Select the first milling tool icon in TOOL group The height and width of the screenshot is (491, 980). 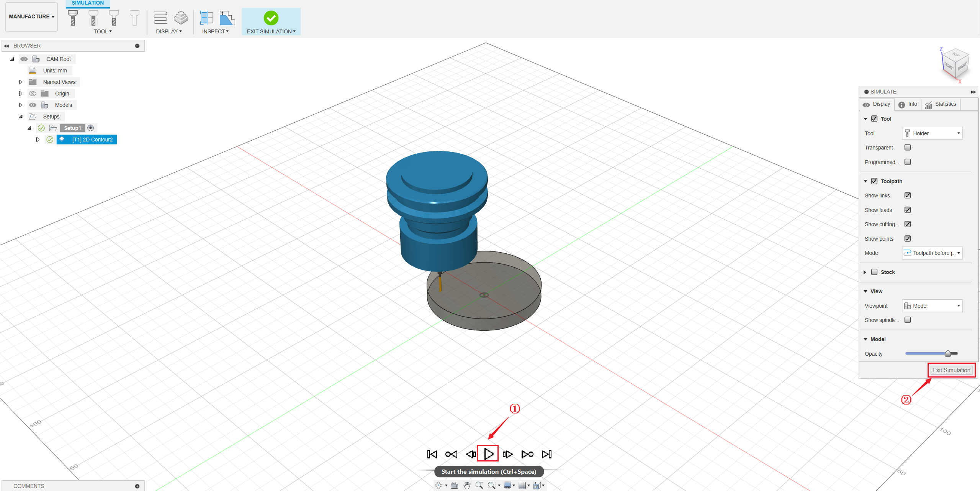[x=72, y=17]
